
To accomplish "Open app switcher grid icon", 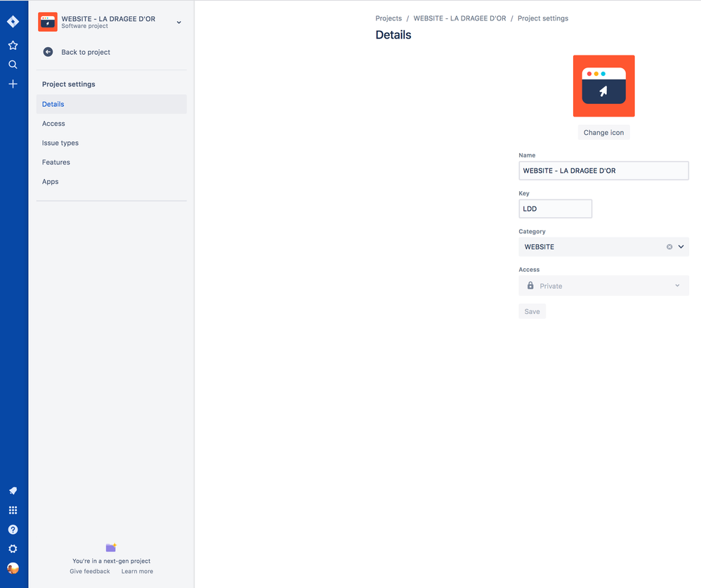I will 13,510.
